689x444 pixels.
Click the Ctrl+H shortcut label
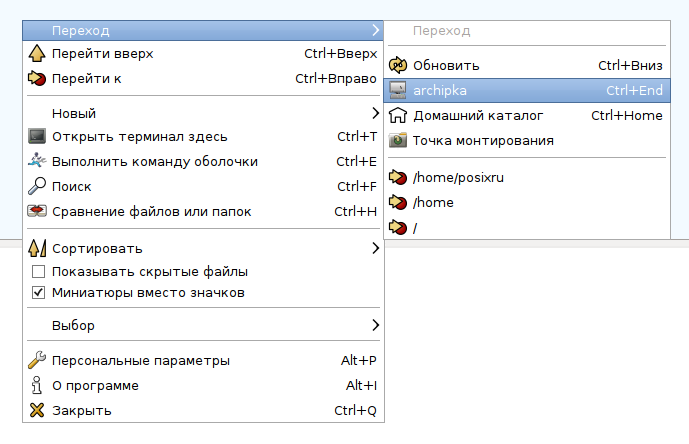point(355,211)
